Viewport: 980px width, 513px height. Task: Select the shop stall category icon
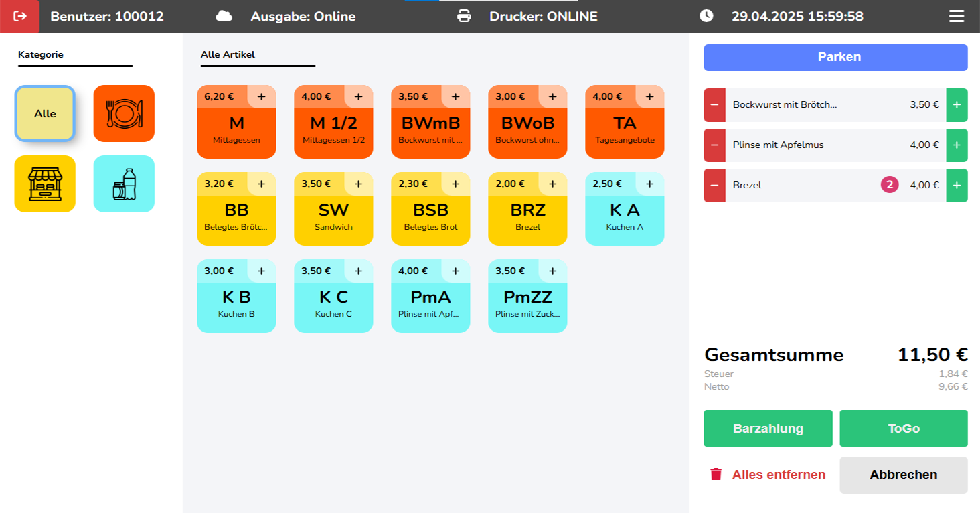(45, 184)
